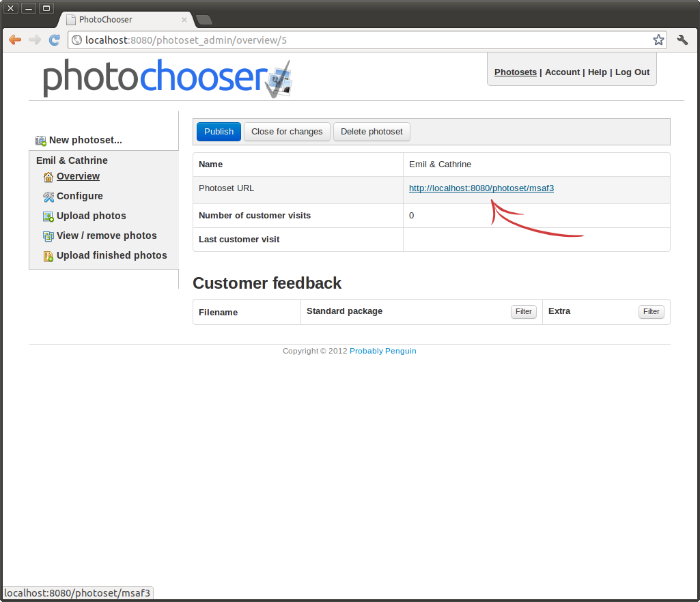Click the Upload photos icon
This screenshot has height=602, width=700.
point(48,216)
